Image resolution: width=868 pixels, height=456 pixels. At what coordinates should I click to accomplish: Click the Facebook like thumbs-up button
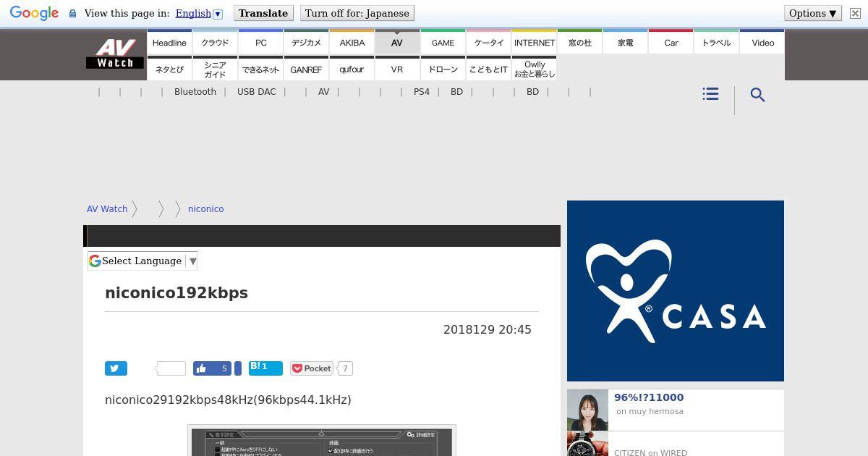point(212,368)
